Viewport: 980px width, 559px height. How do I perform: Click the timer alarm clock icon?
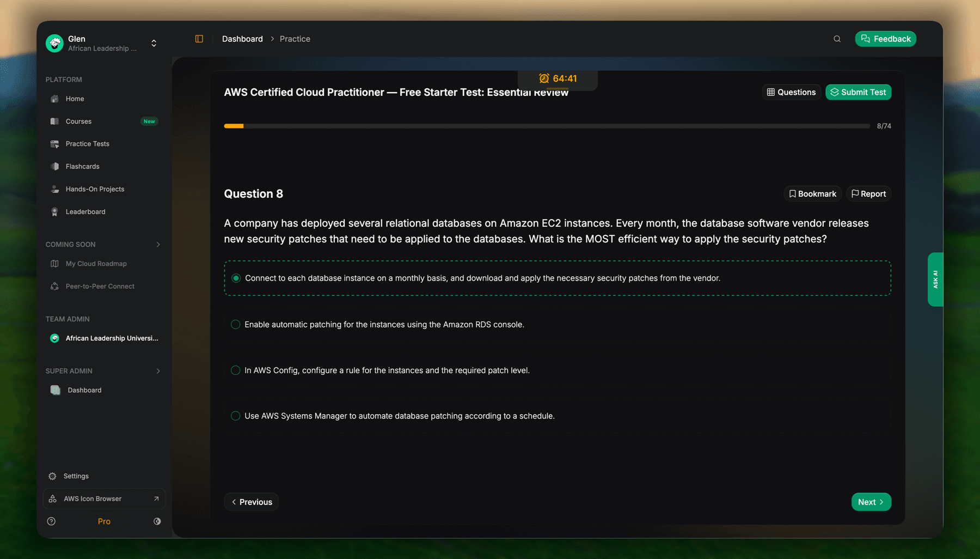[x=544, y=78]
